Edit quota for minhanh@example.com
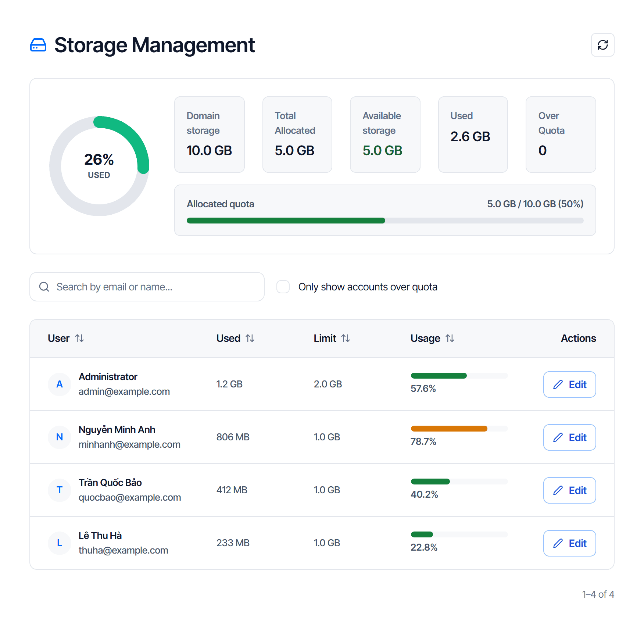Viewport: 644px width, 644px height. click(569, 437)
